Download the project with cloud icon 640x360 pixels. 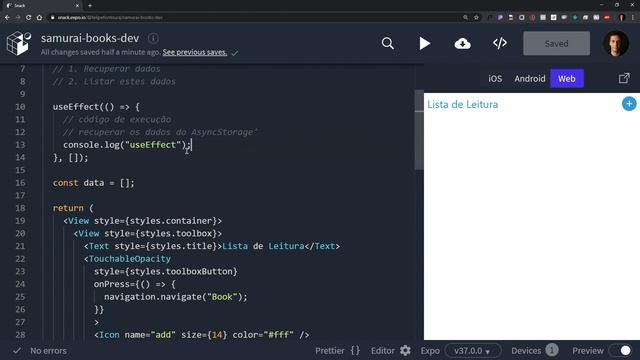[462, 43]
